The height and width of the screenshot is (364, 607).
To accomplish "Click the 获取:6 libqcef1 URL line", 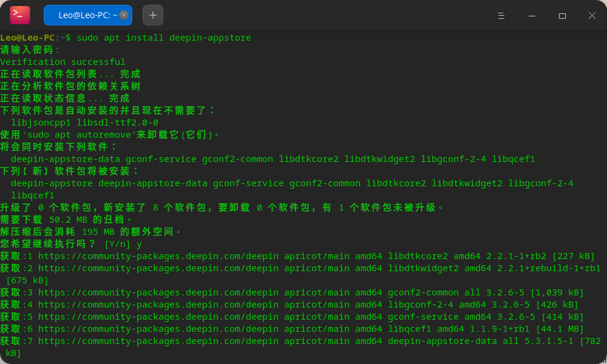I will (292, 329).
